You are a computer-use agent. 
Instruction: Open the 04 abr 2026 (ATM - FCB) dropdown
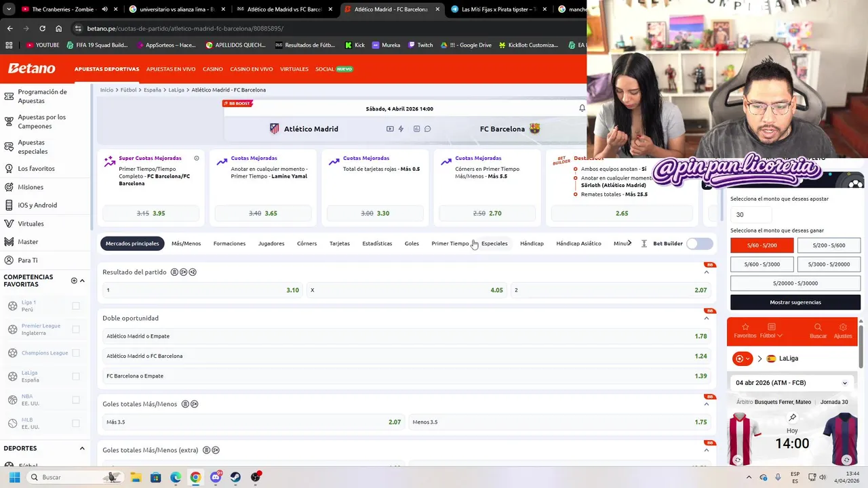point(792,383)
